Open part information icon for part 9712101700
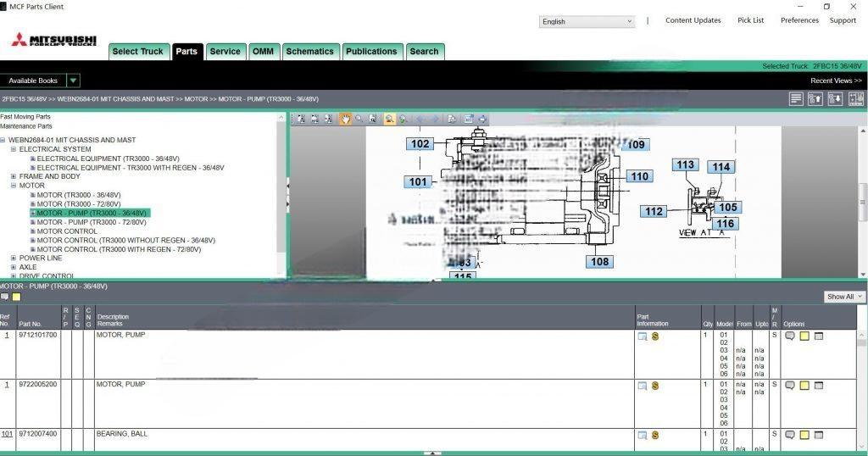Screen dimensions: 868x456 (x=643, y=336)
